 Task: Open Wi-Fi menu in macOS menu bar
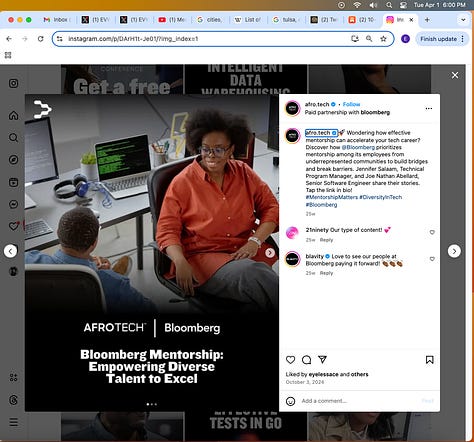pos(357,5)
